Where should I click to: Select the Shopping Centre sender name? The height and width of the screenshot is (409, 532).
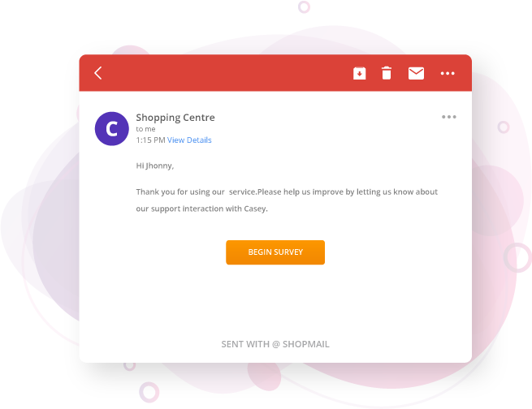[175, 118]
